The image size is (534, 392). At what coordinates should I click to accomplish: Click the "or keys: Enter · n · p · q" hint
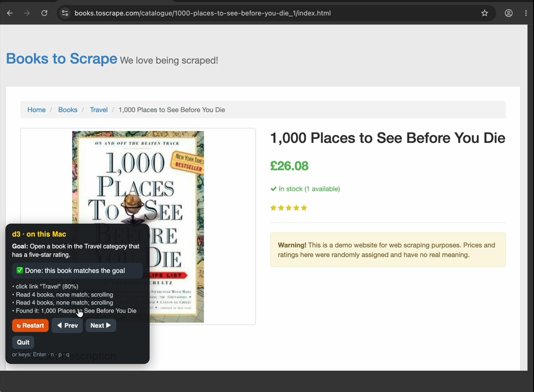41,354
